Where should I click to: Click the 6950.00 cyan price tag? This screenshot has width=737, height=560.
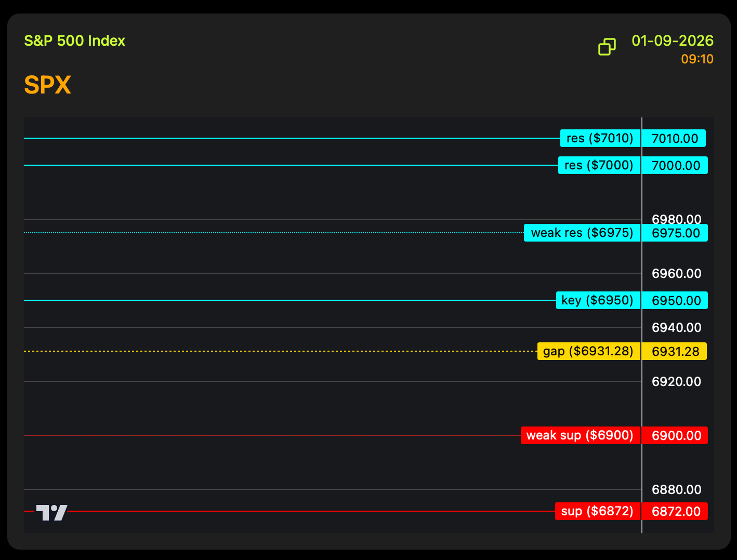point(675,300)
